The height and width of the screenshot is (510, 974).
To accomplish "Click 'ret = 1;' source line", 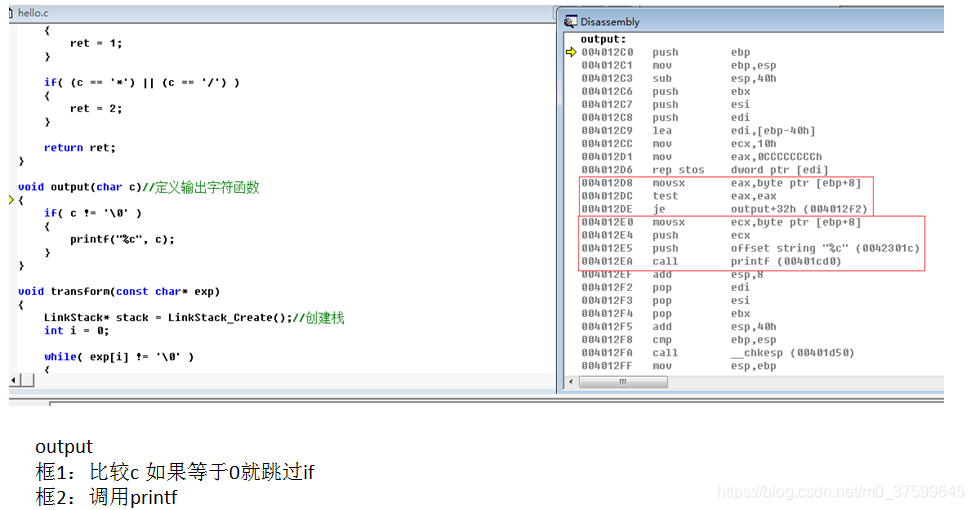I will (96, 43).
